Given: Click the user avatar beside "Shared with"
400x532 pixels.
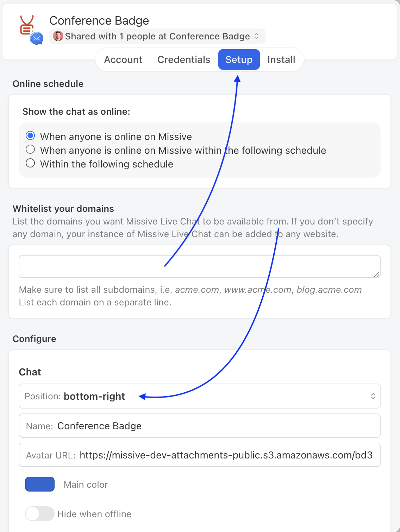Looking at the screenshot, I should (x=58, y=36).
